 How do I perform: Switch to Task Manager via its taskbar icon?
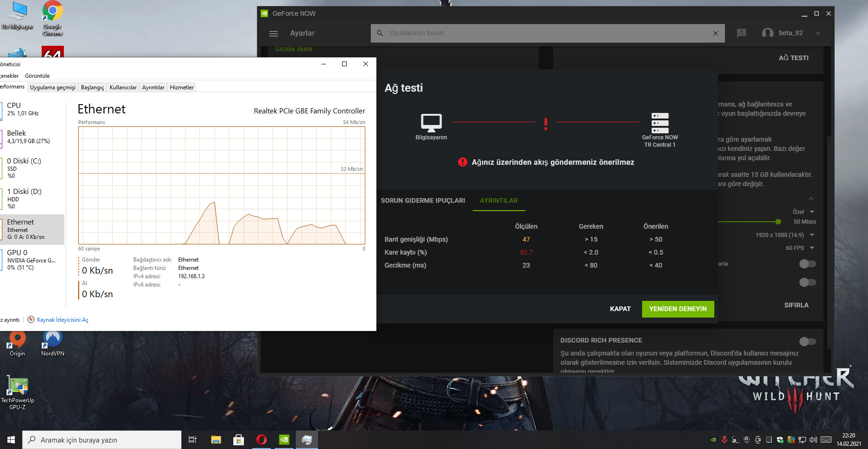click(306, 440)
